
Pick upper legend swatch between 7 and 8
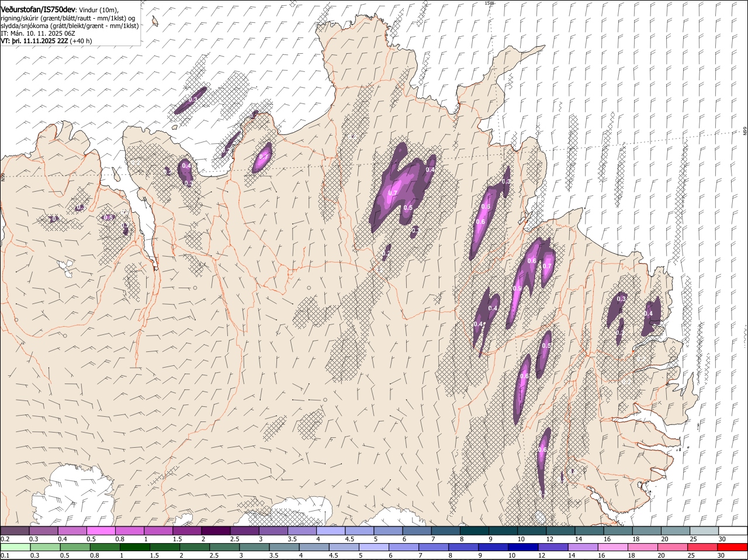pyautogui.click(x=445, y=531)
